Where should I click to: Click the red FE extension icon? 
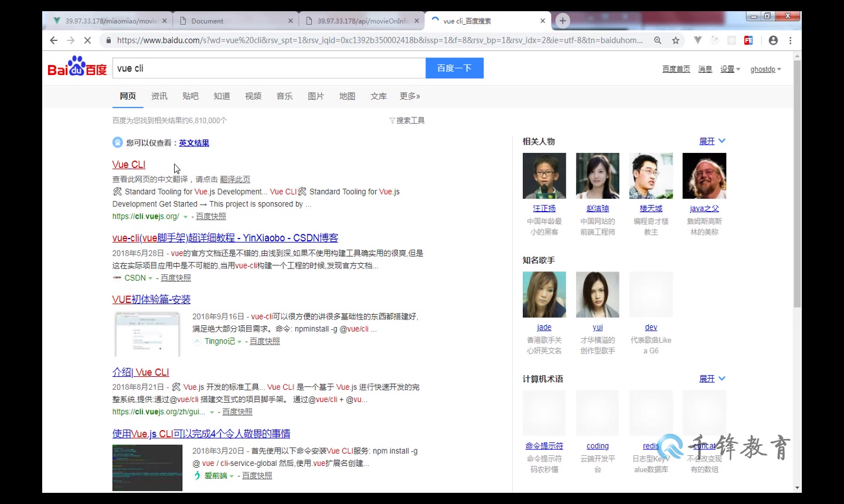tap(748, 40)
